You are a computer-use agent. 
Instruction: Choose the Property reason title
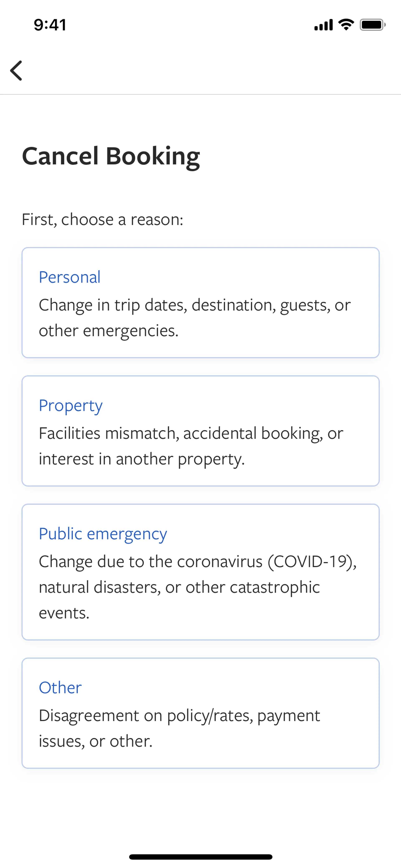[x=70, y=406]
